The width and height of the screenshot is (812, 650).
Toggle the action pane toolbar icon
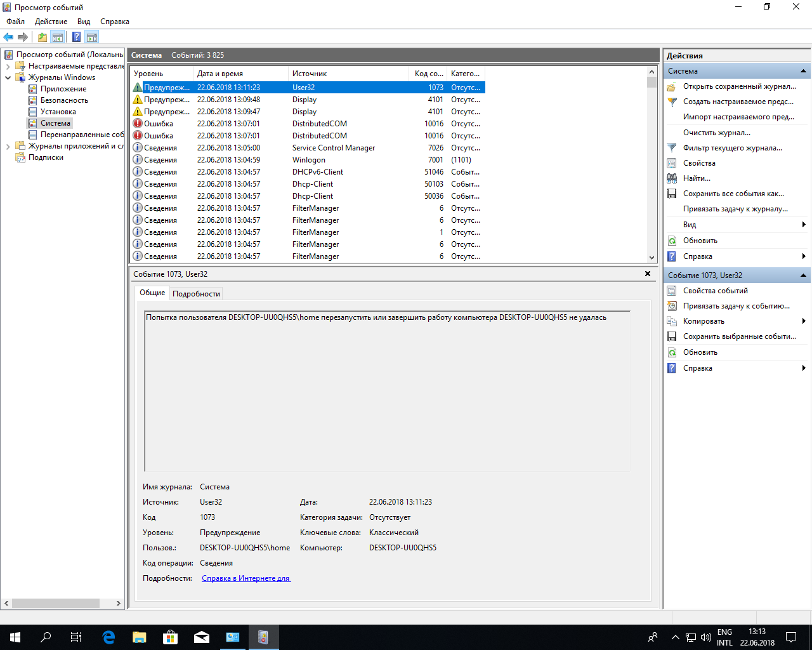[x=92, y=37]
